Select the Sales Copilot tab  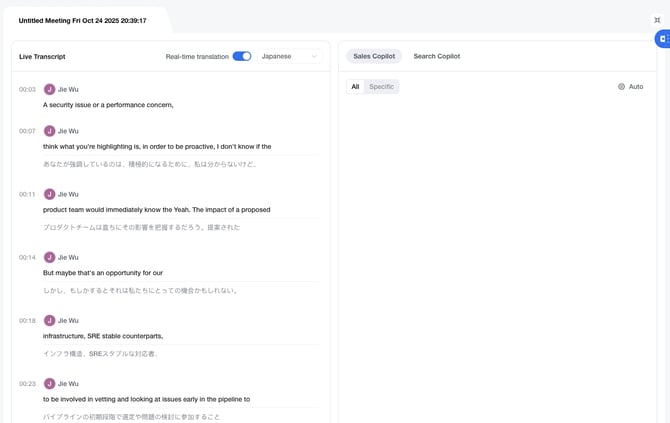click(x=374, y=57)
